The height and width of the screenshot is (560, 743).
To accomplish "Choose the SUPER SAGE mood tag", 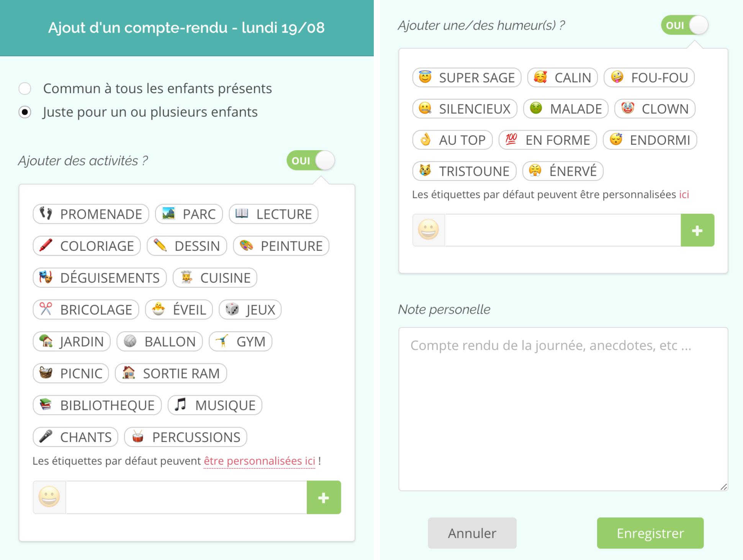I will 467,78.
